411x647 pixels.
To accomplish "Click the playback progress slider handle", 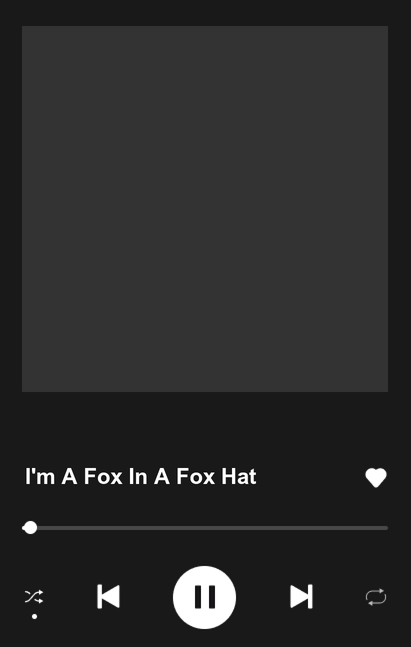I will tap(30, 528).
